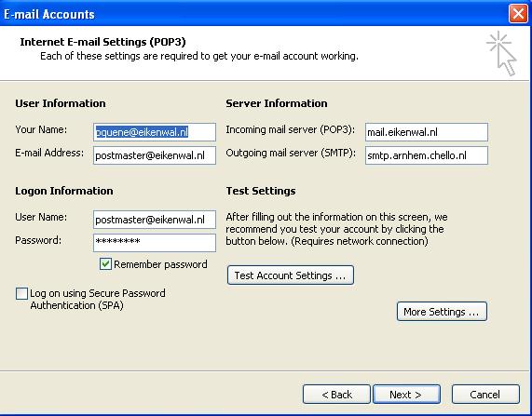Click the Internet E-mail Settings (POP3) heading
Screen dimensions: 532x416
[102, 42]
